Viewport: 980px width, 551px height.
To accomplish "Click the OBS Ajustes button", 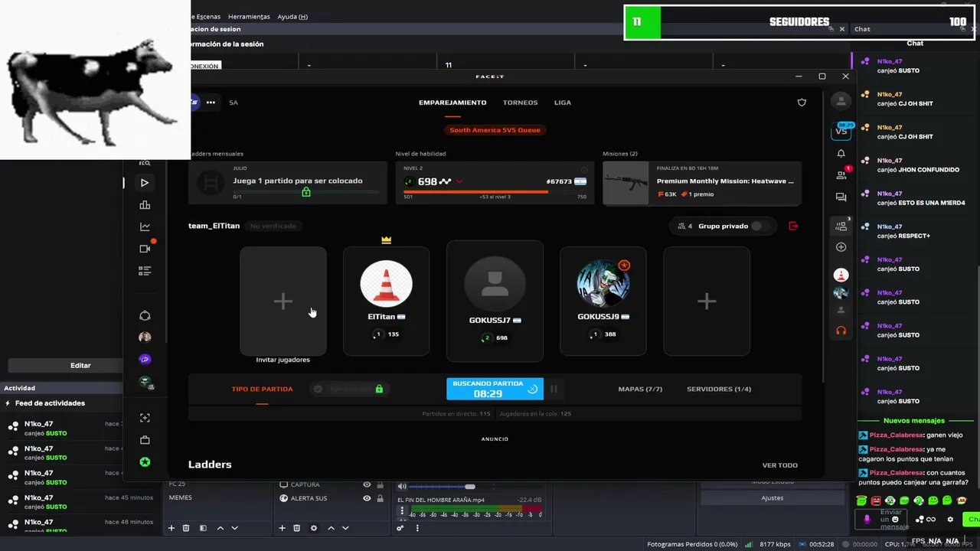I will (772, 498).
